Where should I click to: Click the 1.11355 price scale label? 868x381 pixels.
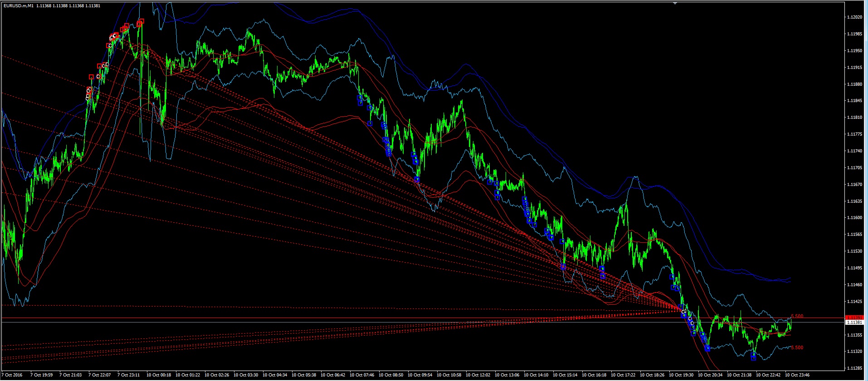coord(854,335)
